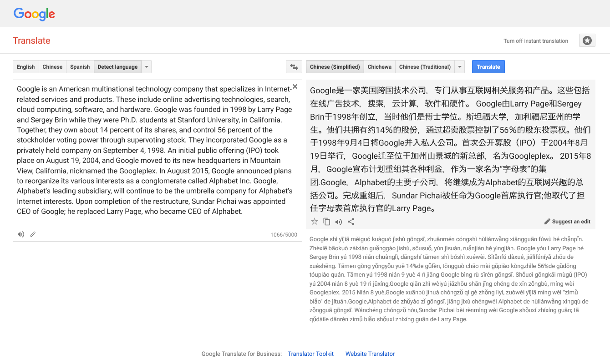The width and height of the screenshot is (610, 364).
Task: Open saved translations phrasebook
Action: point(587,40)
